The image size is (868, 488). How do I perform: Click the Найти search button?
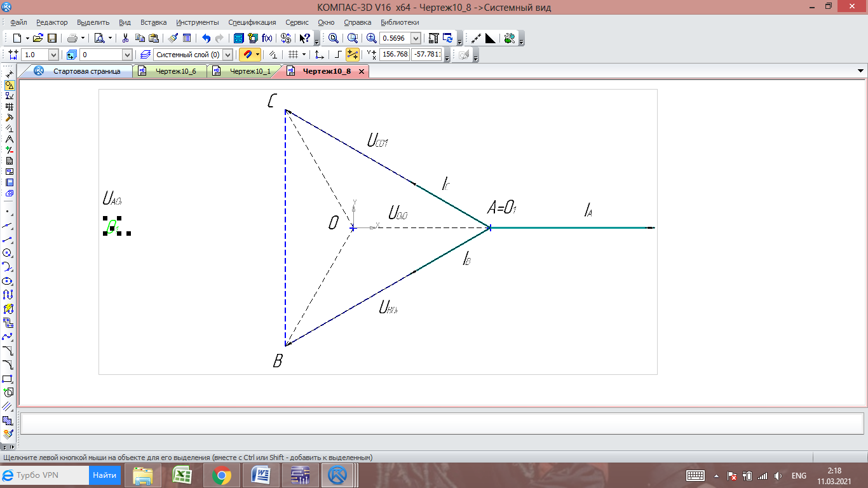pyautogui.click(x=104, y=475)
